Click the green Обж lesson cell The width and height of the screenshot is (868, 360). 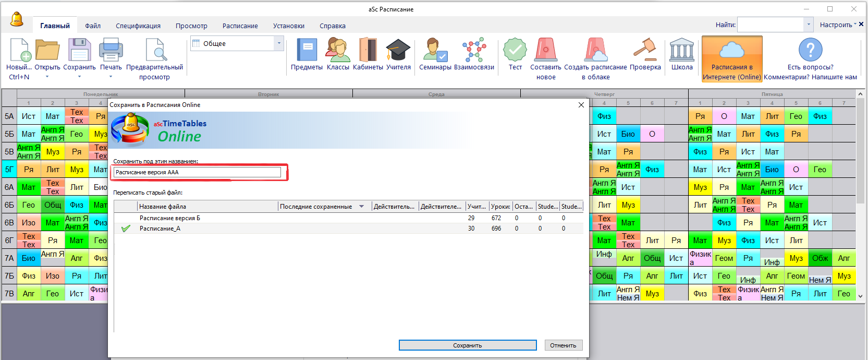click(820, 258)
